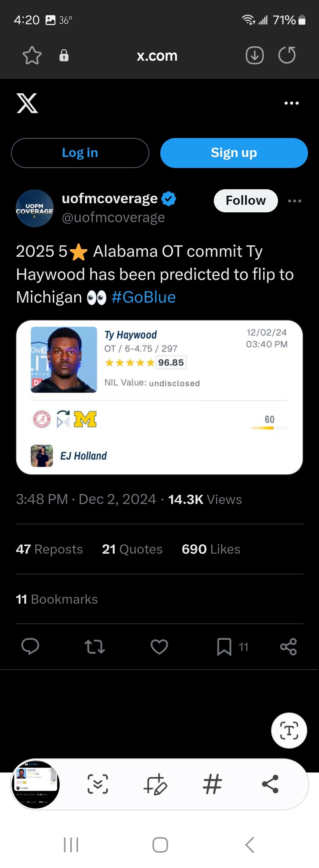Tap the repost arrows icon
Screen dimensions: 319x868
tap(95, 647)
